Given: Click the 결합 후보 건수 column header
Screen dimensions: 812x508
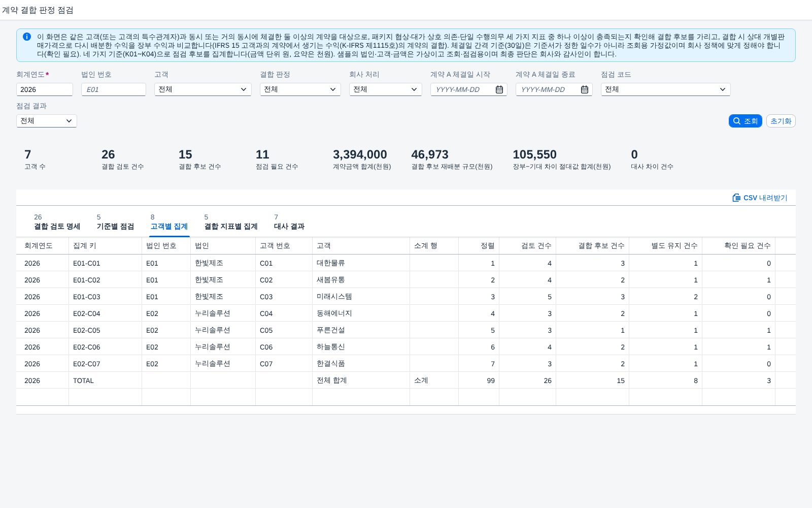Looking at the screenshot, I should [x=593, y=246].
